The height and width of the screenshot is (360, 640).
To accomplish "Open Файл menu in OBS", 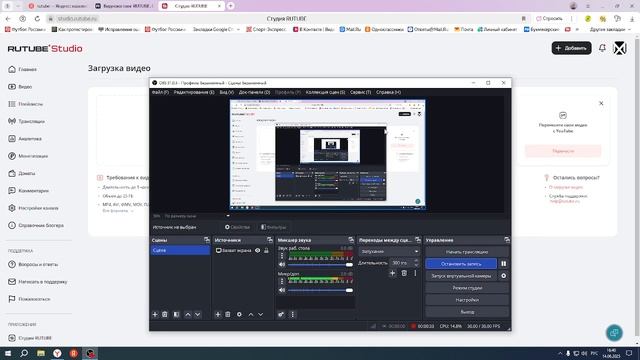I will point(160,92).
